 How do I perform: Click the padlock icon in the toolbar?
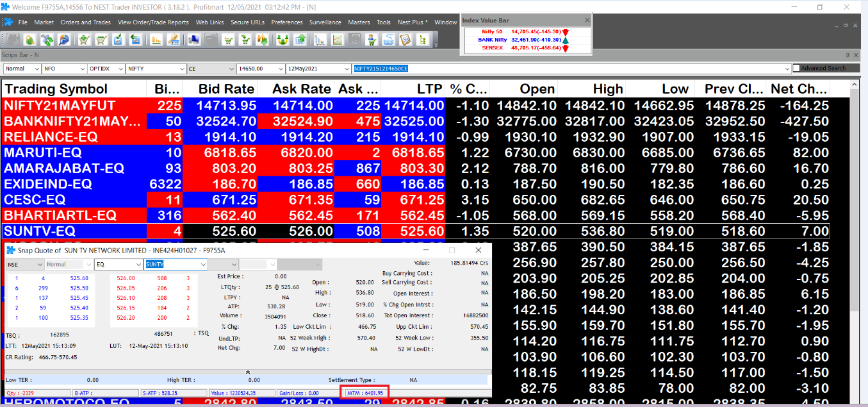pyautogui.click(x=30, y=40)
